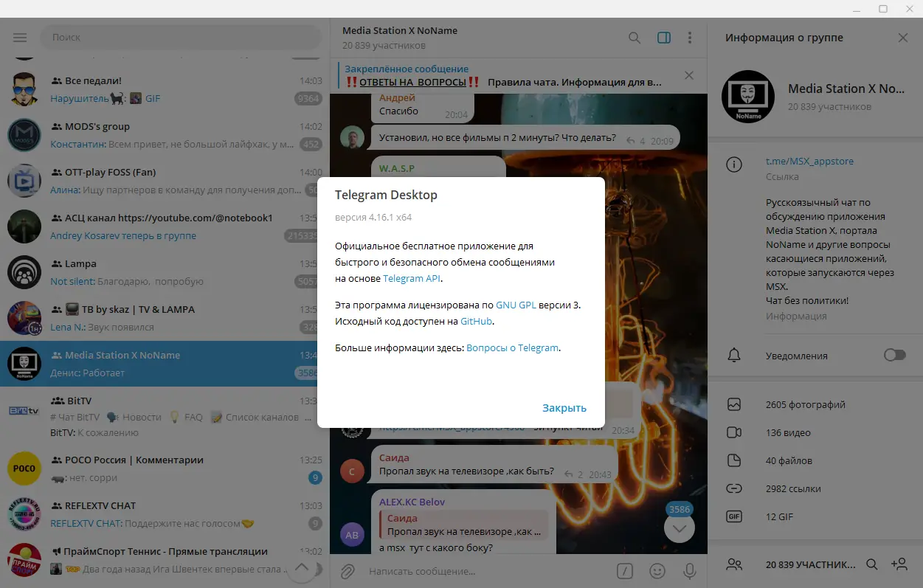
Task: Open the Telegram API link
Action: tap(412, 278)
